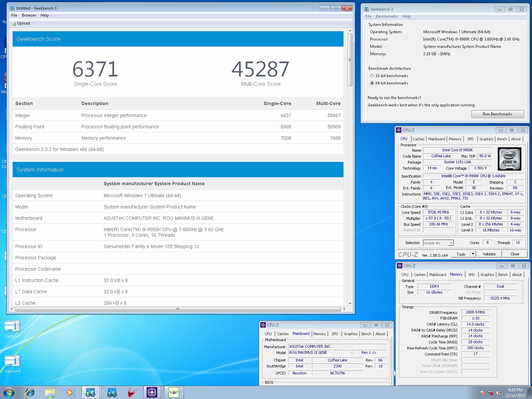Open Benchmarks menu in Geekbench 3 launcher

tap(387, 16)
